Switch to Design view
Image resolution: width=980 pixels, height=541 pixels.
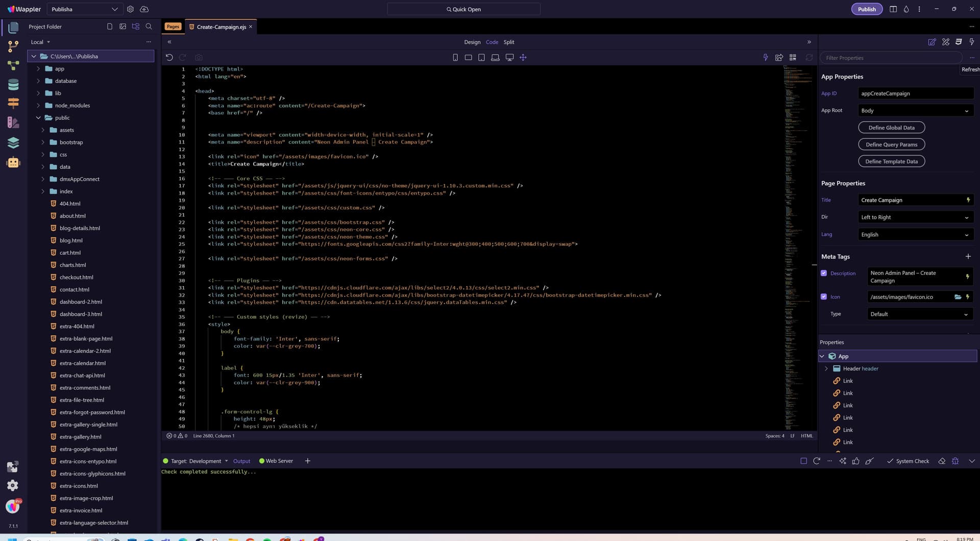pyautogui.click(x=472, y=42)
